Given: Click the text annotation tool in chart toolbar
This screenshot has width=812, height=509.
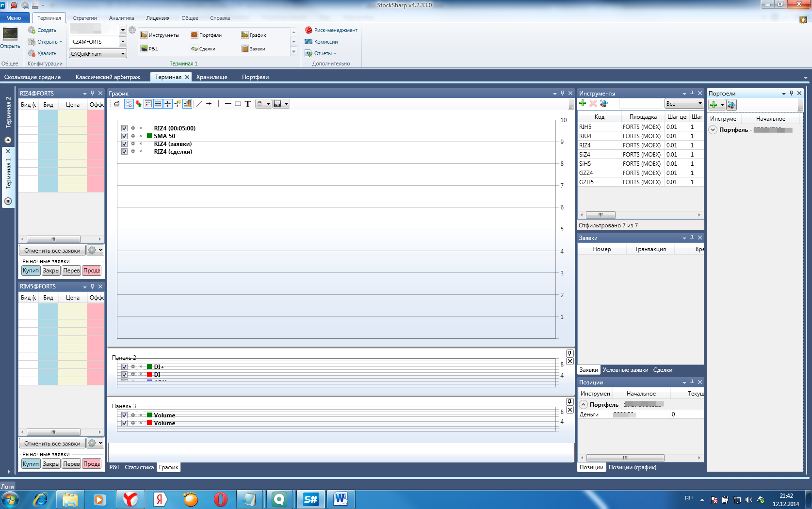Looking at the screenshot, I should [x=247, y=104].
